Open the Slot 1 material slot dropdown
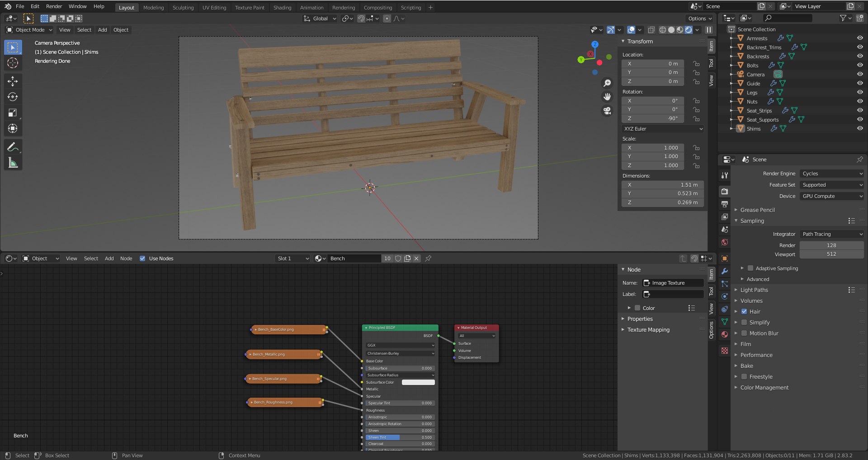This screenshot has width=868, height=460. click(x=292, y=258)
